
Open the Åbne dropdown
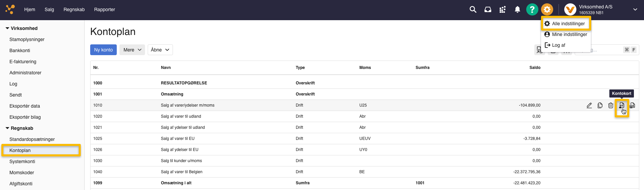160,50
